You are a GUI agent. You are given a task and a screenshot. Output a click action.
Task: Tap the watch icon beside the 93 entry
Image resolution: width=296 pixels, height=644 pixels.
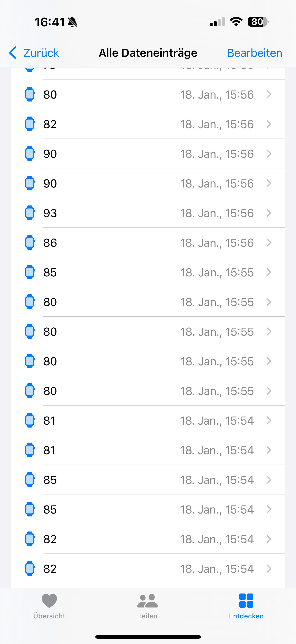30,213
